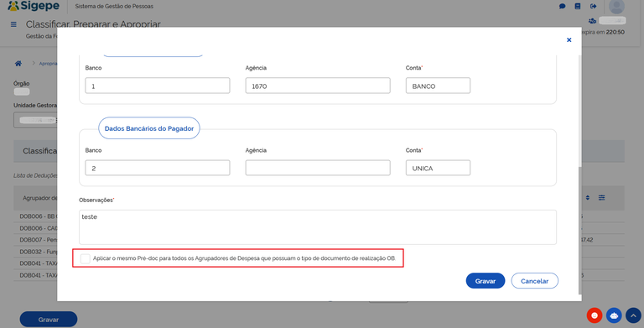This screenshot has height=328, width=644.
Task: Click the page-level Gravar button at bottom left
Action: tap(49, 320)
